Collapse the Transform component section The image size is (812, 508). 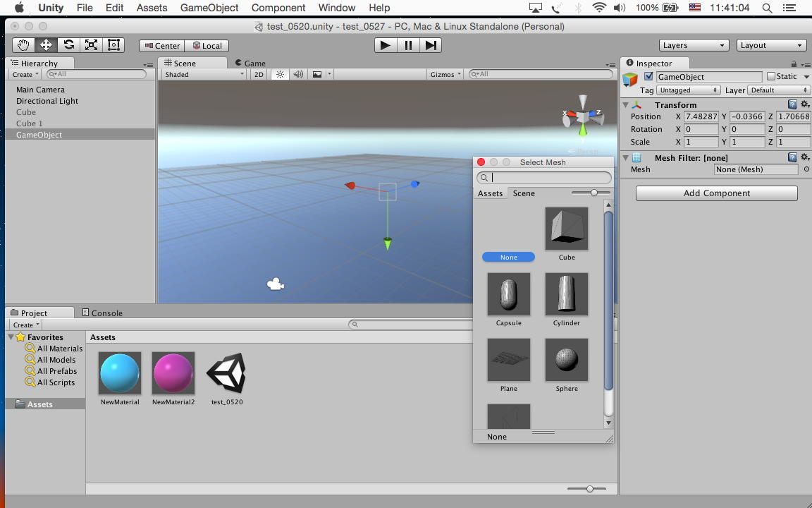(625, 105)
